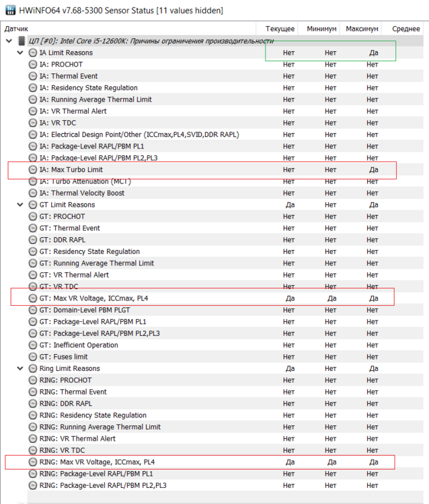The image size is (429, 504).
Task: Click the icon beside IA: Residency State Regulation
Action: click(x=33, y=88)
